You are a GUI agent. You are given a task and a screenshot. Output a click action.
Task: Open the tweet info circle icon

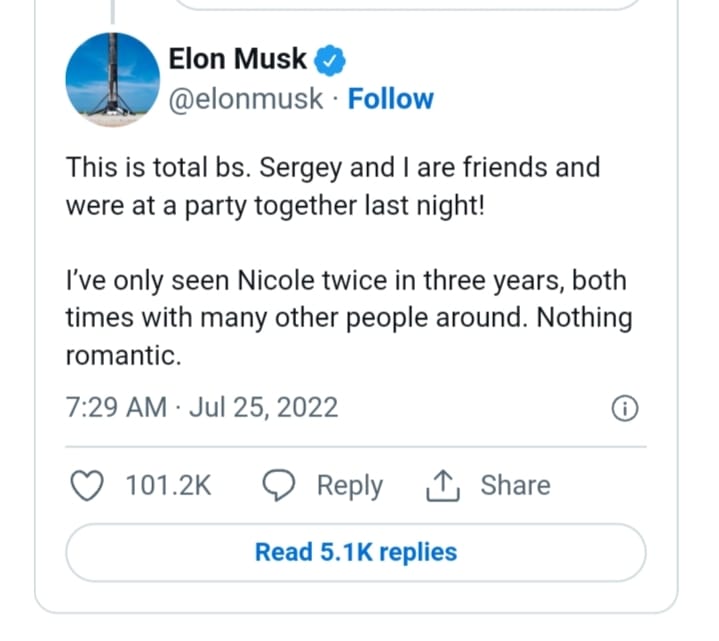coord(624,408)
